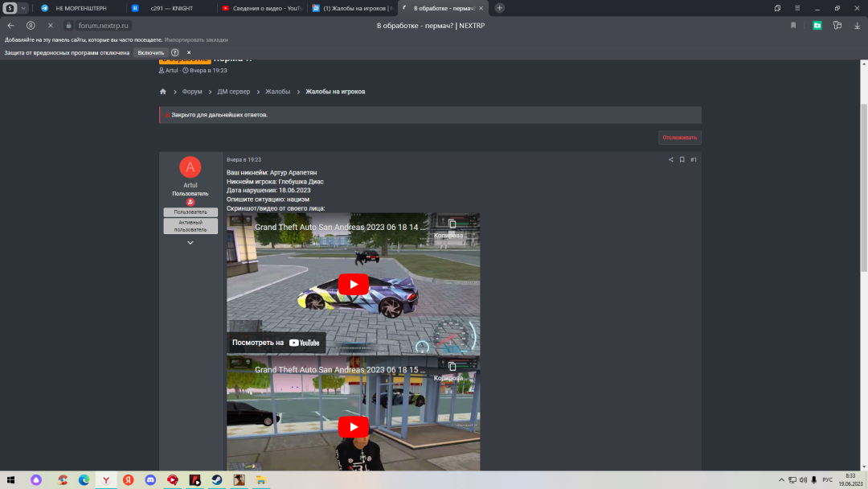Close the В обработке tab
This screenshot has height=489, width=868.
coord(481,8)
